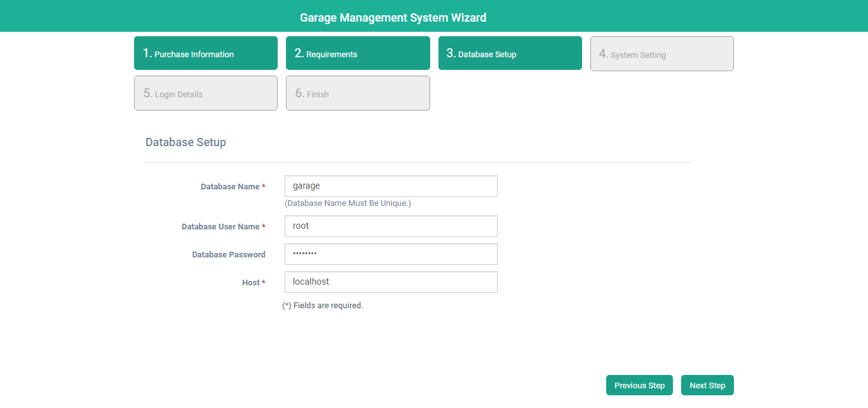The width and height of the screenshot is (868, 408).
Task: Click the Database Name Must Be Unique hint
Action: 348,203
